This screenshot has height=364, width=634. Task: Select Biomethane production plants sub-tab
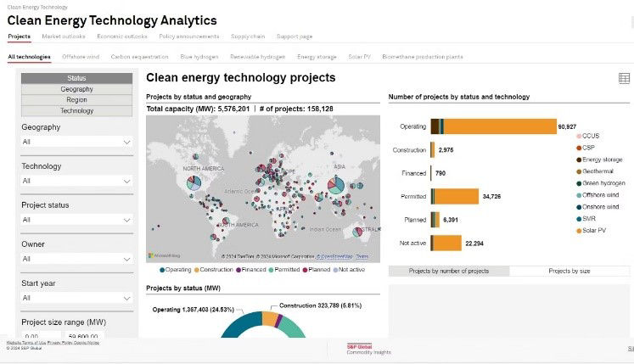click(x=423, y=57)
